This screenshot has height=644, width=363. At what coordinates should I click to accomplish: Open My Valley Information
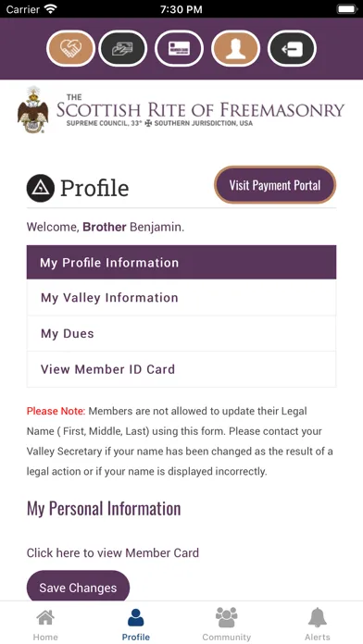click(181, 298)
